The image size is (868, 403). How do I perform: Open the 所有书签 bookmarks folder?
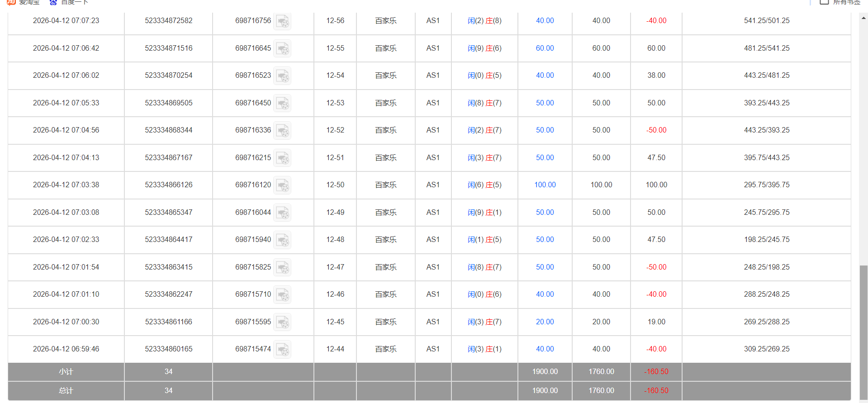click(x=841, y=2)
